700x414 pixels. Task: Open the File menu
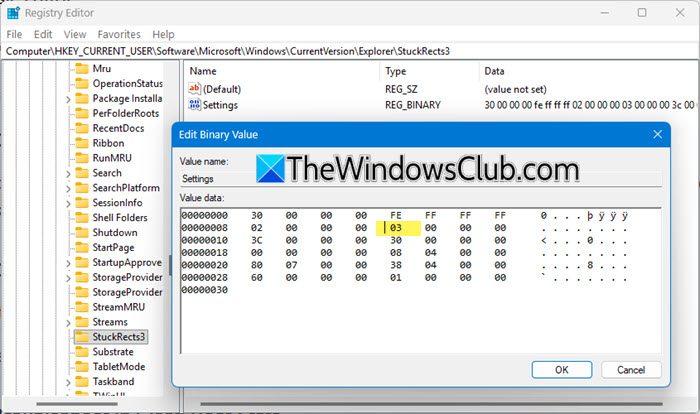14,34
